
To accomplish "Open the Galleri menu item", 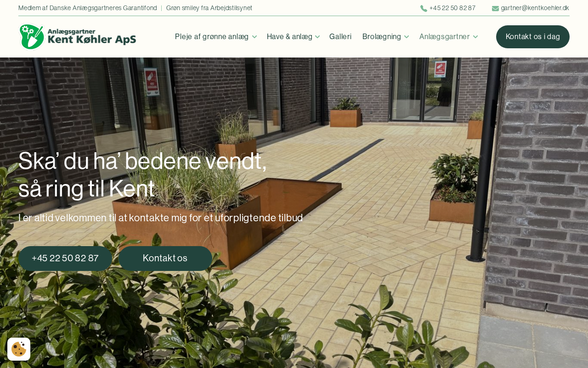I will (x=340, y=37).
